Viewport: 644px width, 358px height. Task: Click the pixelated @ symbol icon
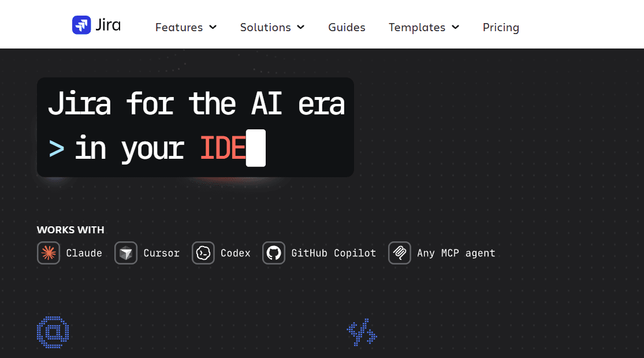(x=53, y=332)
